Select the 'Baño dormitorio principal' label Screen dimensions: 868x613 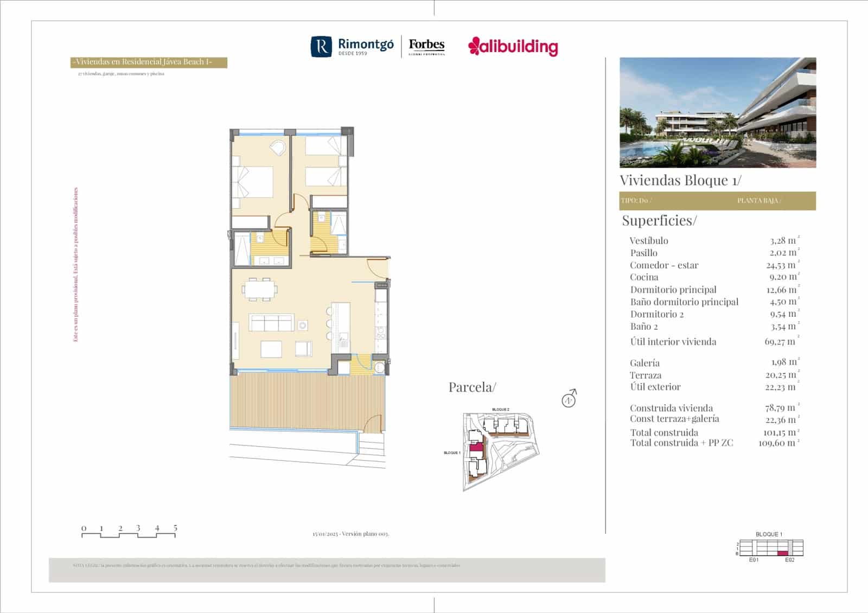point(684,302)
